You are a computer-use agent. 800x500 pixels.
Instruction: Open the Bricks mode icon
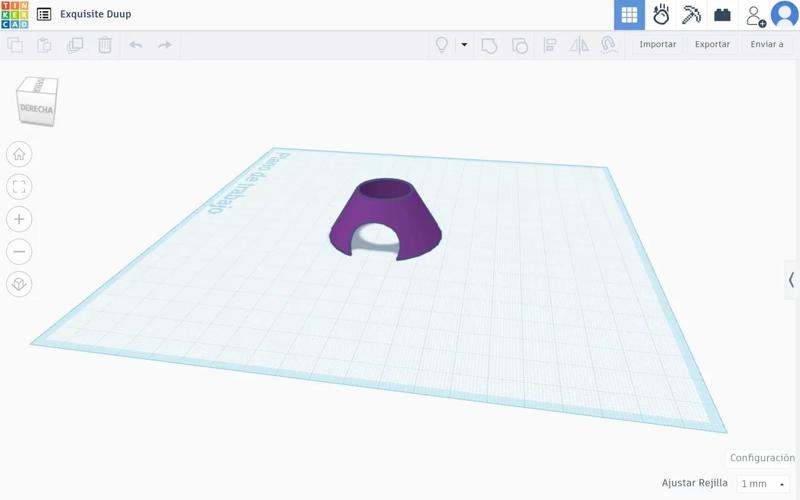tap(722, 15)
